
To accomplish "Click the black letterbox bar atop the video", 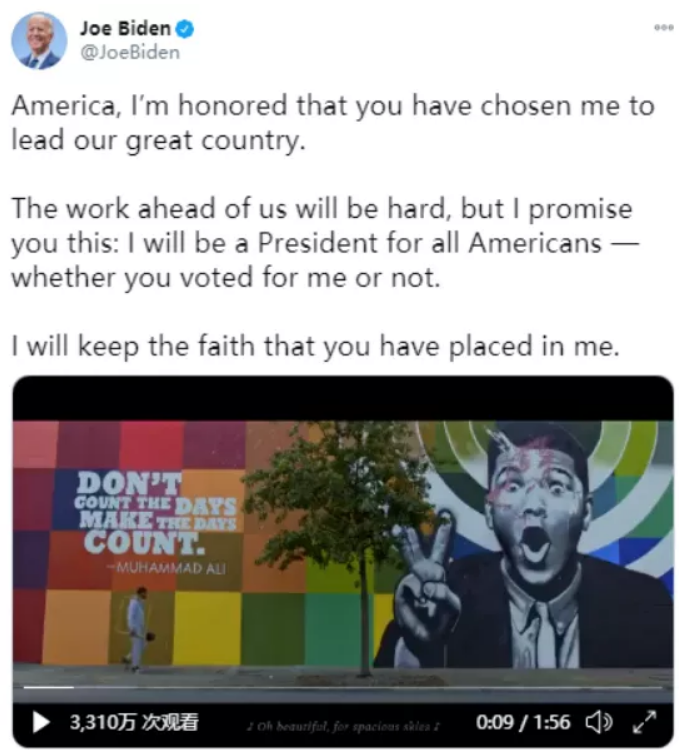I will click(x=343, y=398).
